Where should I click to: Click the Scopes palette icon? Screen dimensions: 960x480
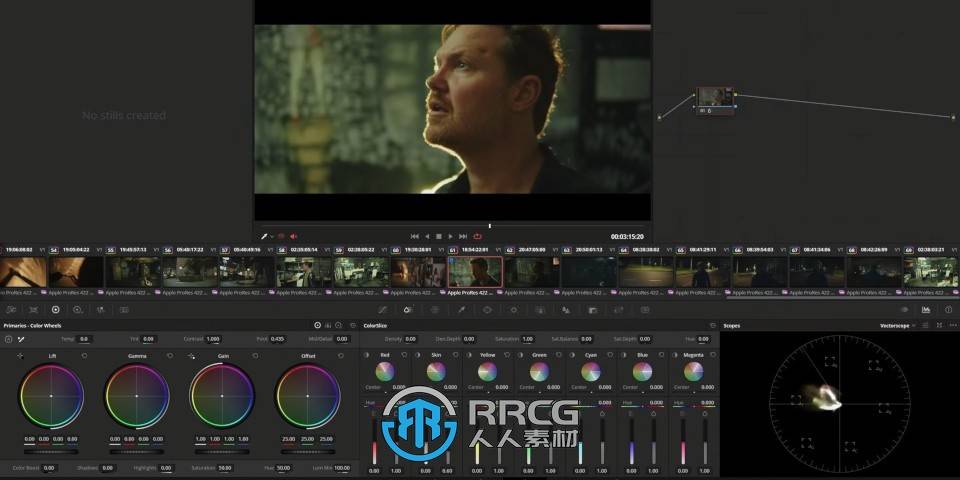pos(926,310)
